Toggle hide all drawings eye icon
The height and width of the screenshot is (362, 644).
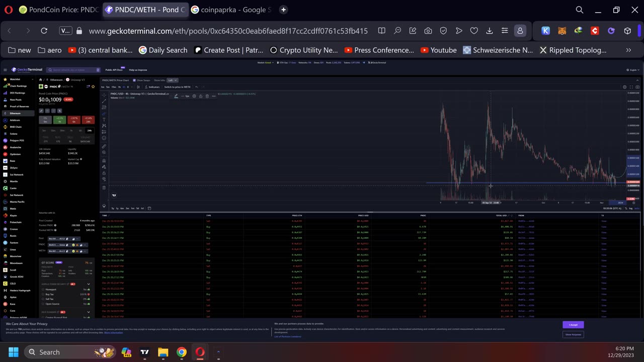point(104,179)
